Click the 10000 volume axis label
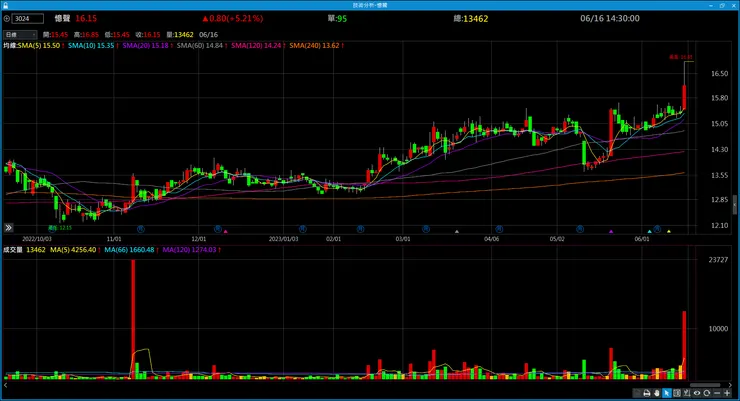Viewport: 740px width, 401px height. click(x=718, y=328)
